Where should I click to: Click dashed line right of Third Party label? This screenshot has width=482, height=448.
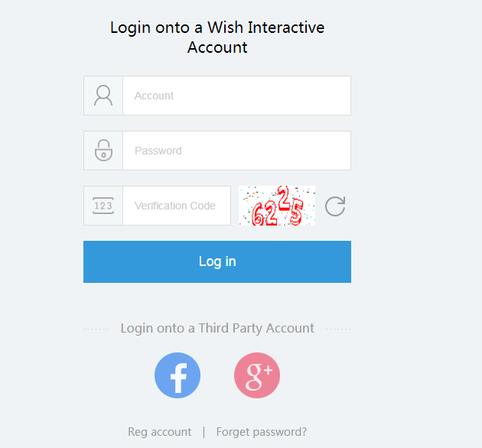coord(338,329)
